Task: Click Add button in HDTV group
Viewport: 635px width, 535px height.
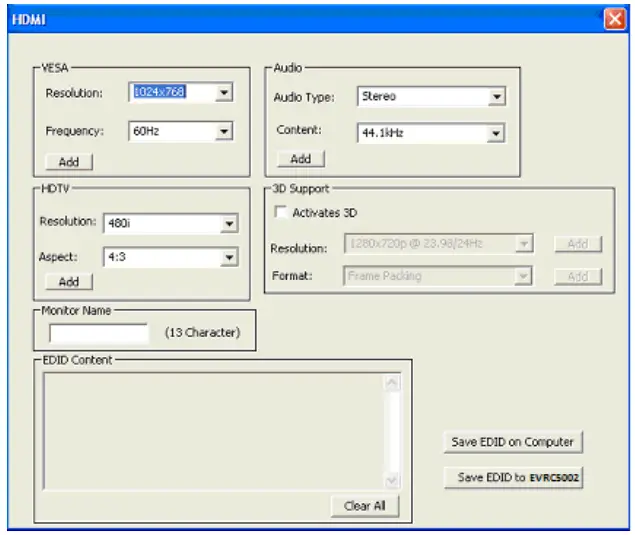Action: pos(69,282)
